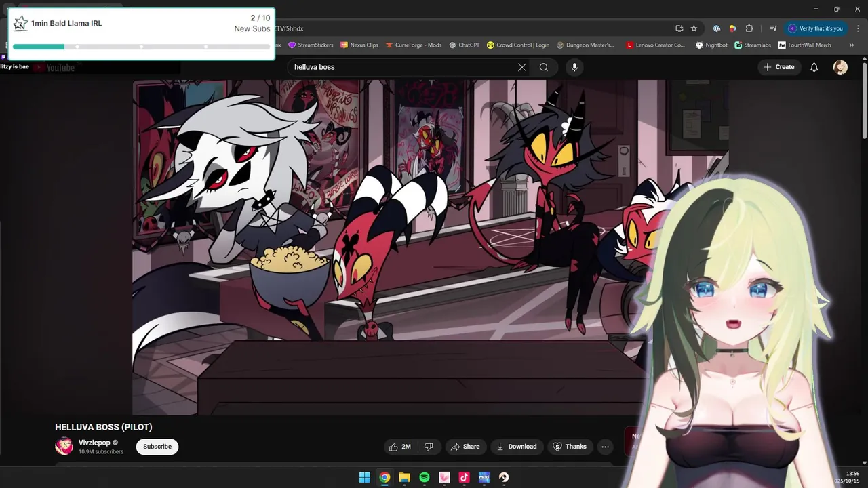Click the Thanks button below video
Viewport: 868px width, 488px height.
(x=570, y=447)
